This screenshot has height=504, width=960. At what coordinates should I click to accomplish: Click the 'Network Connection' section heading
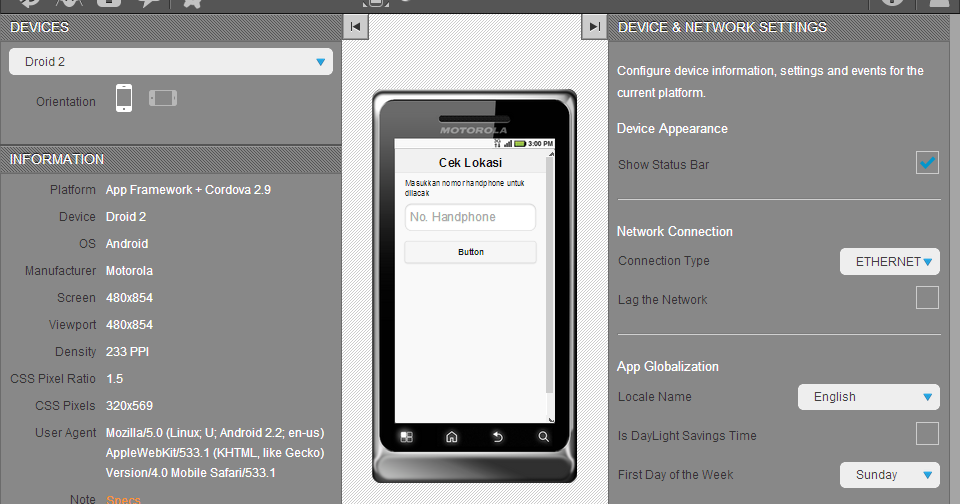click(675, 231)
